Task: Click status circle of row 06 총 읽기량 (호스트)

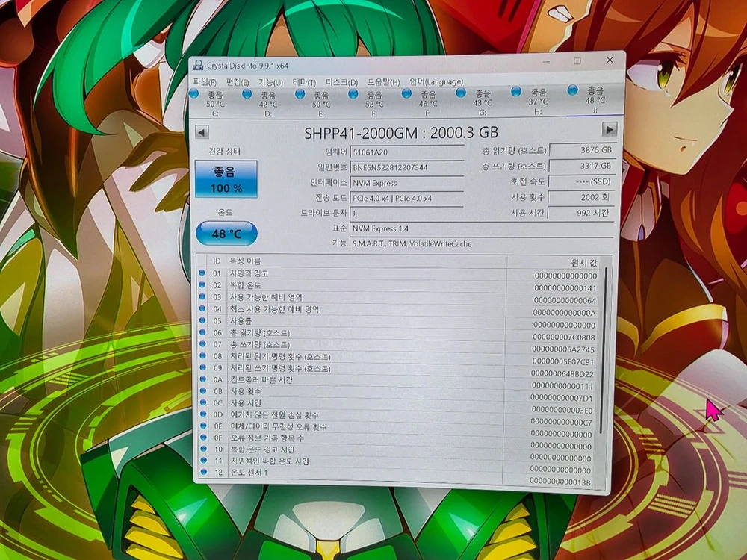Action: coord(202,332)
